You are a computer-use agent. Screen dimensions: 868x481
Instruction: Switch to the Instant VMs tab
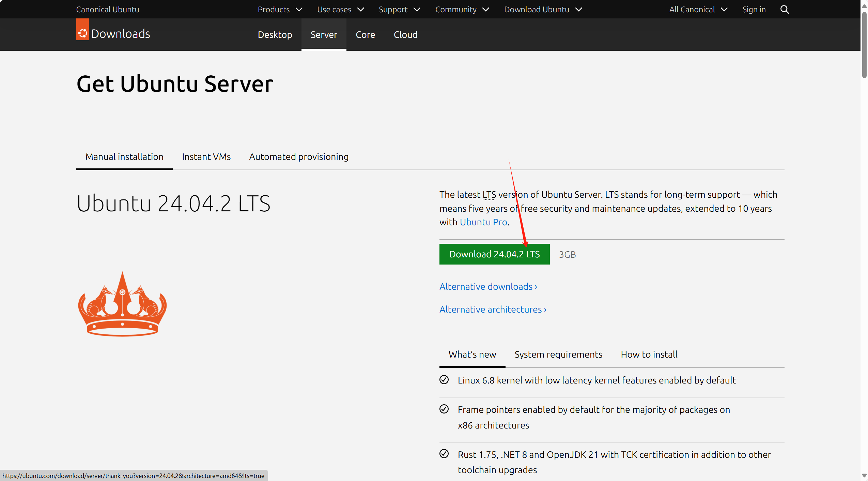(x=206, y=156)
